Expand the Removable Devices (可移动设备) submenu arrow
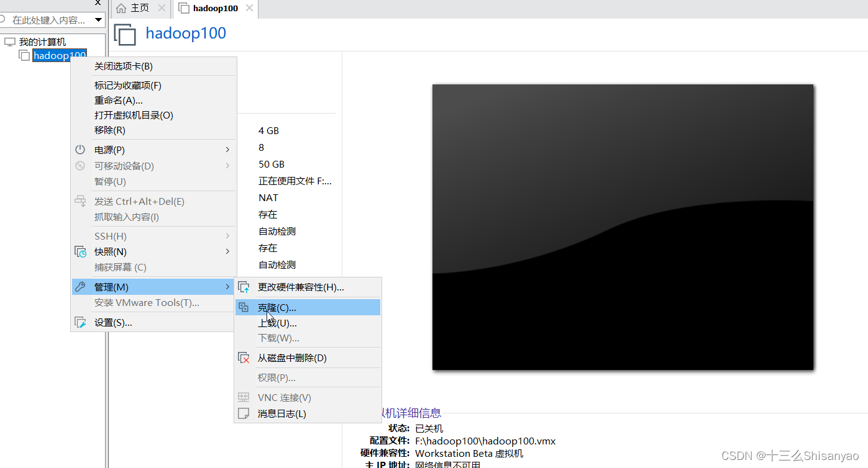868x468 pixels. 227,166
